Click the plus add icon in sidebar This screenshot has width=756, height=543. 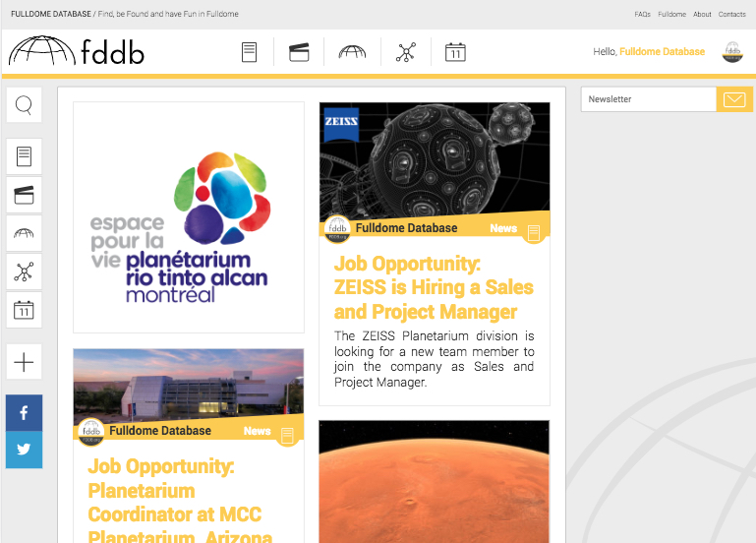[x=25, y=362]
